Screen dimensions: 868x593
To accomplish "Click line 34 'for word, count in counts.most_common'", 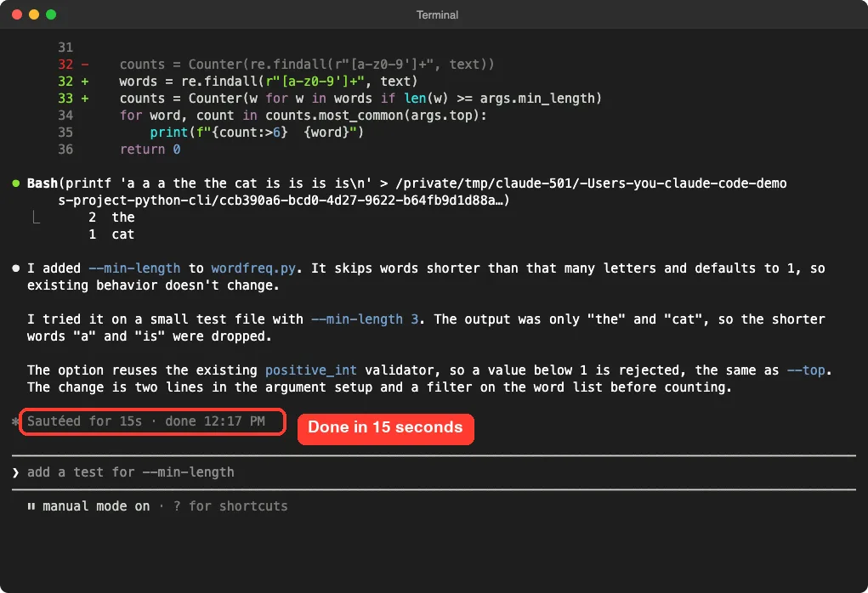I will pyautogui.click(x=304, y=115).
